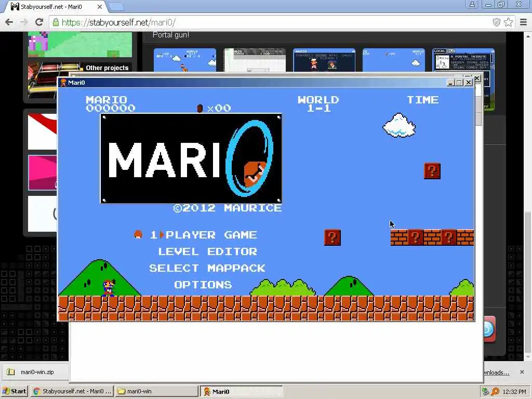Click the system tray clock

pos(514,392)
